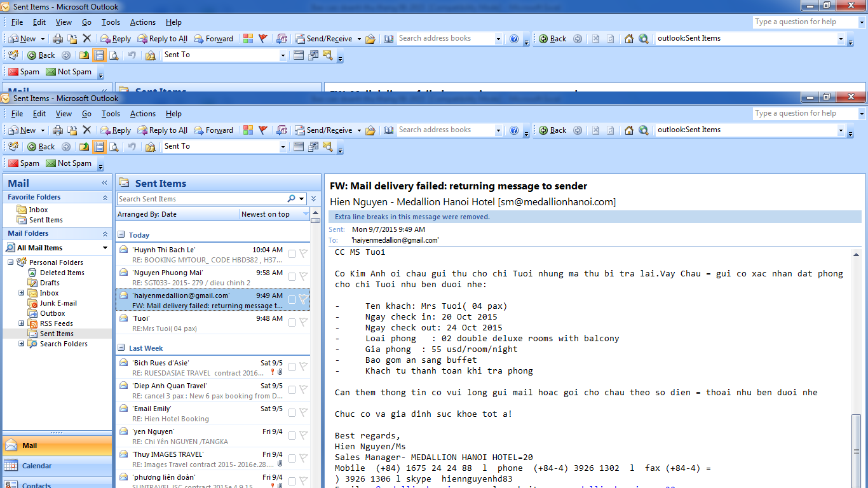868x488 pixels.
Task: Click the red Follow Up flag icon in front window toolbar
Action: coord(263,130)
